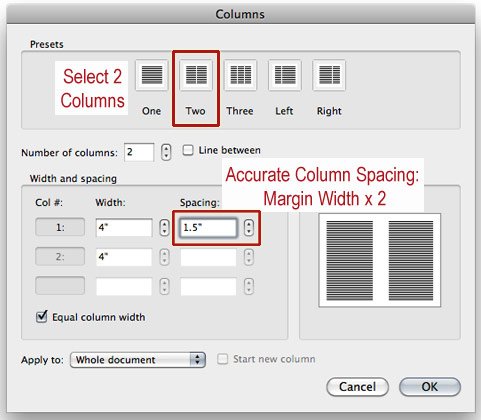Viewport: 481px width, 420px height.
Task: Choose the Two columns preset icon
Action: (x=196, y=75)
